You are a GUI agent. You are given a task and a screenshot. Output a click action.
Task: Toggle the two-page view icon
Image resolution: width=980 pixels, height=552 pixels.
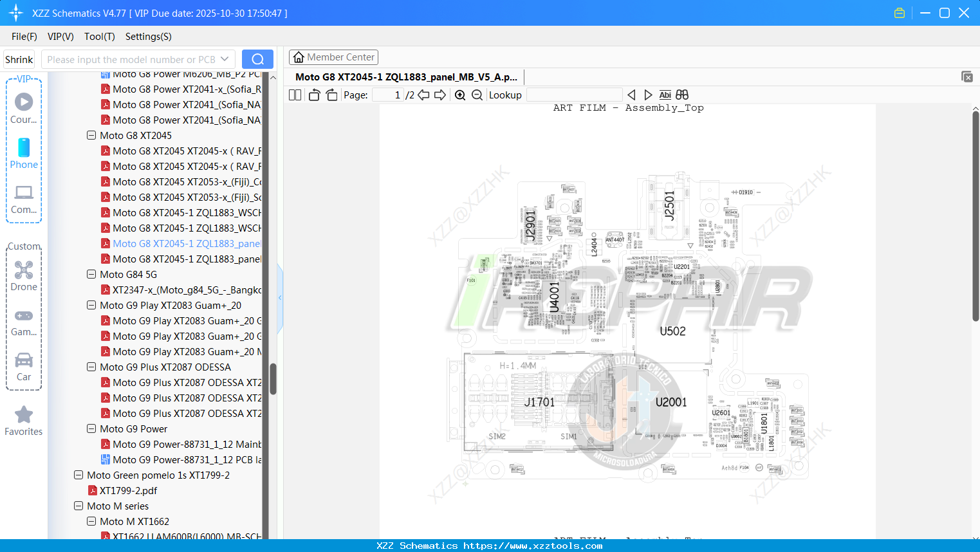pyautogui.click(x=295, y=95)
